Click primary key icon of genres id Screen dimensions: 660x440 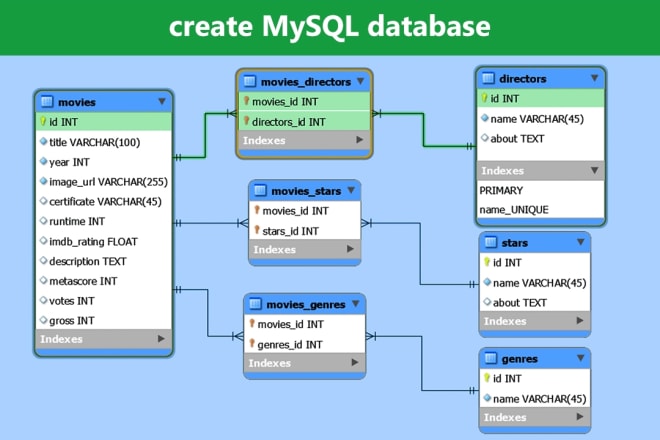coord(487,378)
